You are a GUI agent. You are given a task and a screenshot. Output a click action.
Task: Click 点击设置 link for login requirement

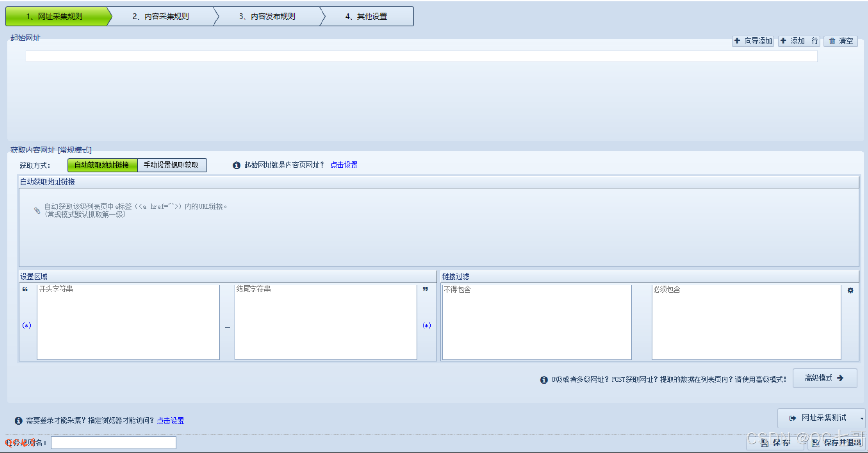[170, 421]
